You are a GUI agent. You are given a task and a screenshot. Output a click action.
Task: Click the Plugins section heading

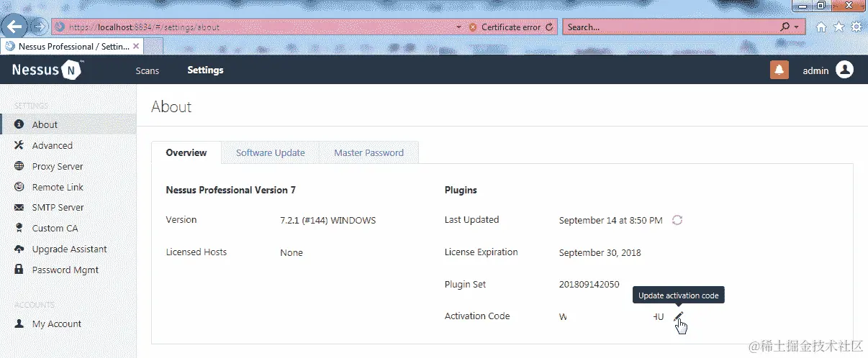pyautogui.click(x=461, y=191)
